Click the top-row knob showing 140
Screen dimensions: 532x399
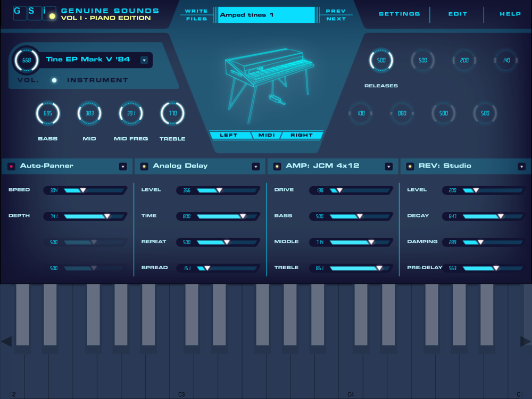point(506,60)
